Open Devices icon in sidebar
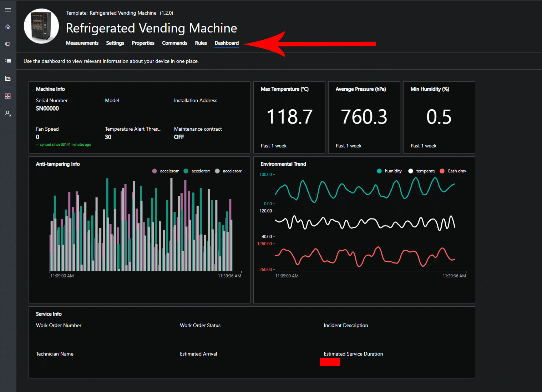The height and width of the screenshot is (392, 542). click(8, 44)
